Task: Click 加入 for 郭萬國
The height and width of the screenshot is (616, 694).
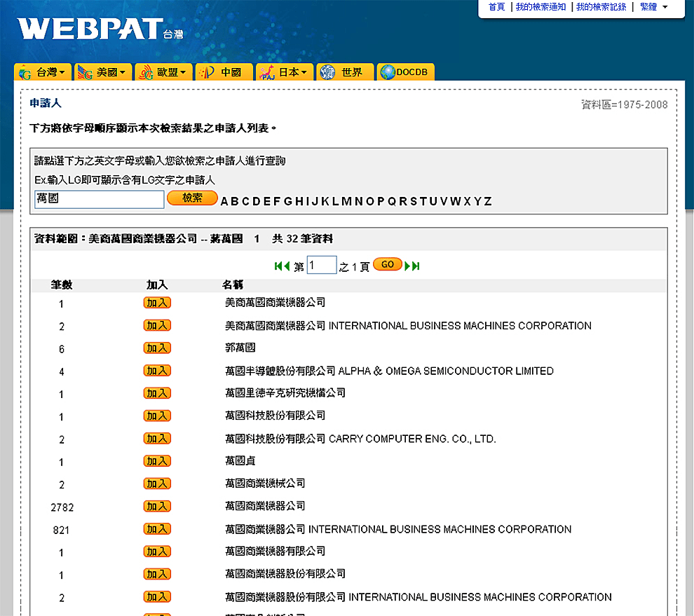Action: [x=157, y=348]
